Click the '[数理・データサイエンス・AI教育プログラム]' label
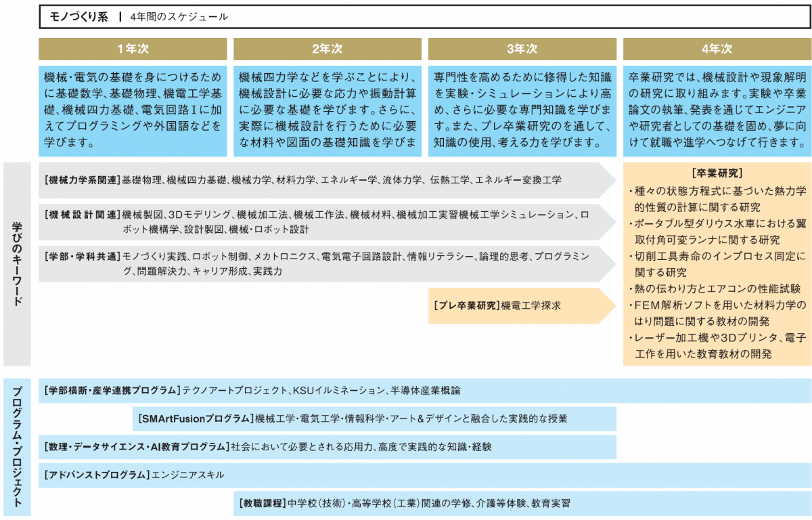The height and width of the screenshot is (520, 812). pyautogui.click(x=136, y=447)
